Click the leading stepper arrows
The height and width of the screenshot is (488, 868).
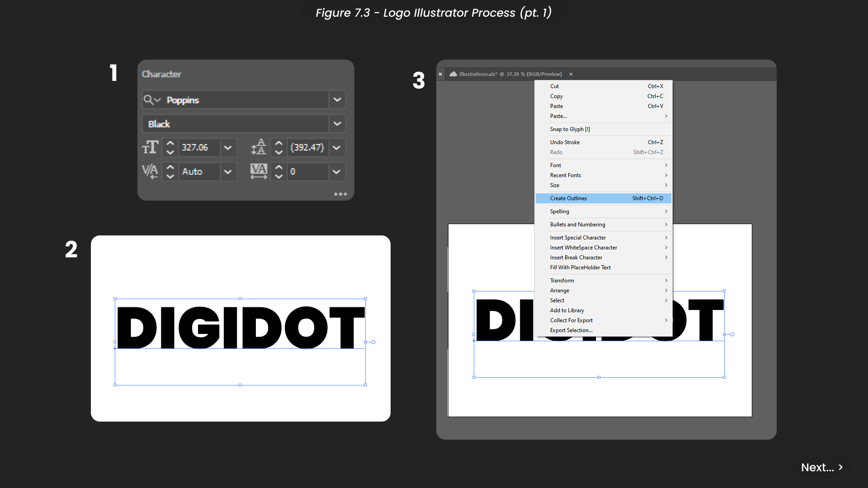[278, 147]
